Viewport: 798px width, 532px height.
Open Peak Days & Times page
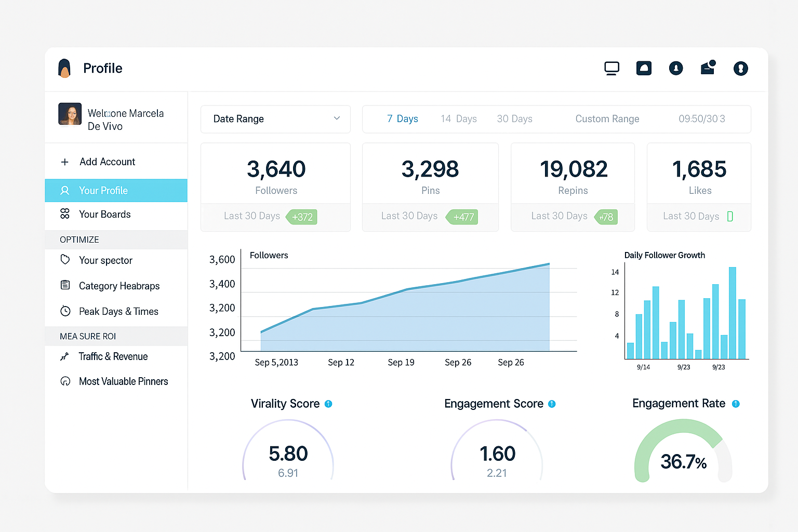coord(118,311)
